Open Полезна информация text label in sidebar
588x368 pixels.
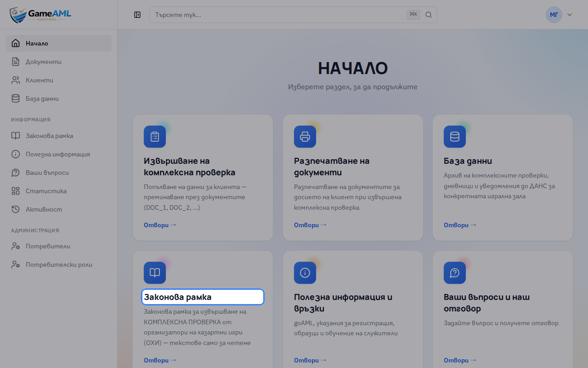pos(58,154)
